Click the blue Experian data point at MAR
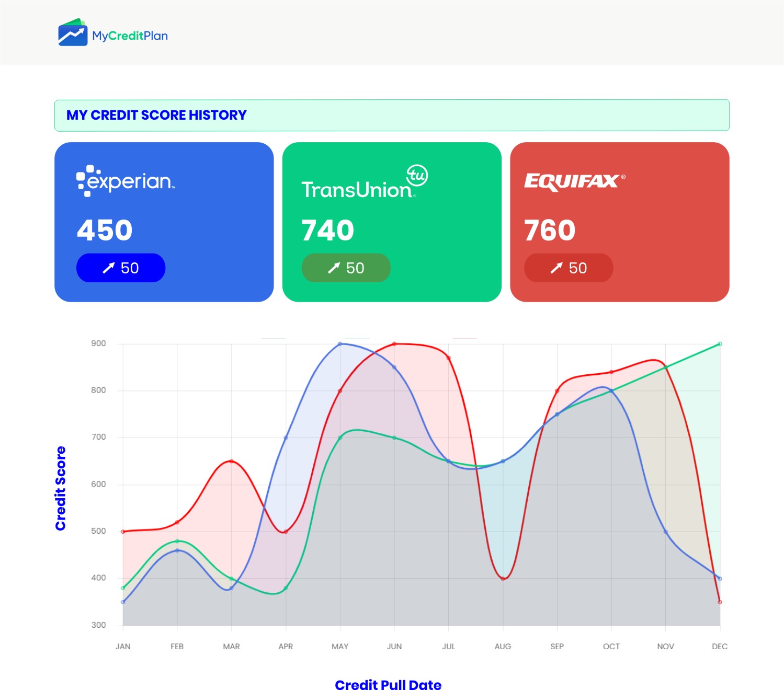 click(x=232, y=588)
